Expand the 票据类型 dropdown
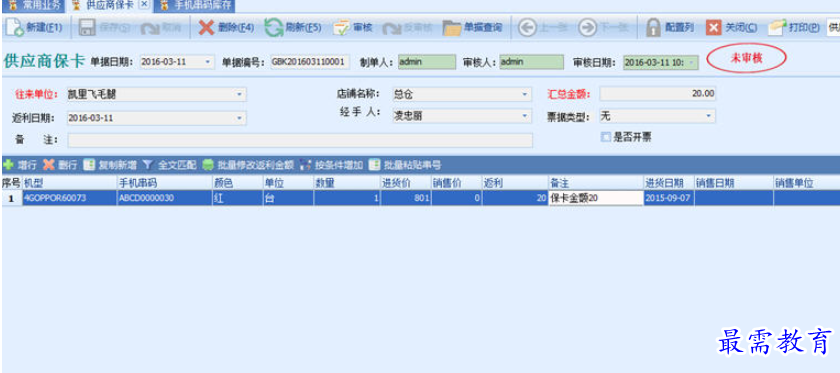The image size is (840, 373). point(708,115)
